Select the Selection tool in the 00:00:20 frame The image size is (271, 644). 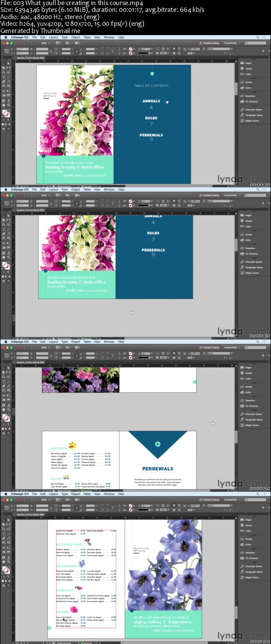tap(4, 63)
